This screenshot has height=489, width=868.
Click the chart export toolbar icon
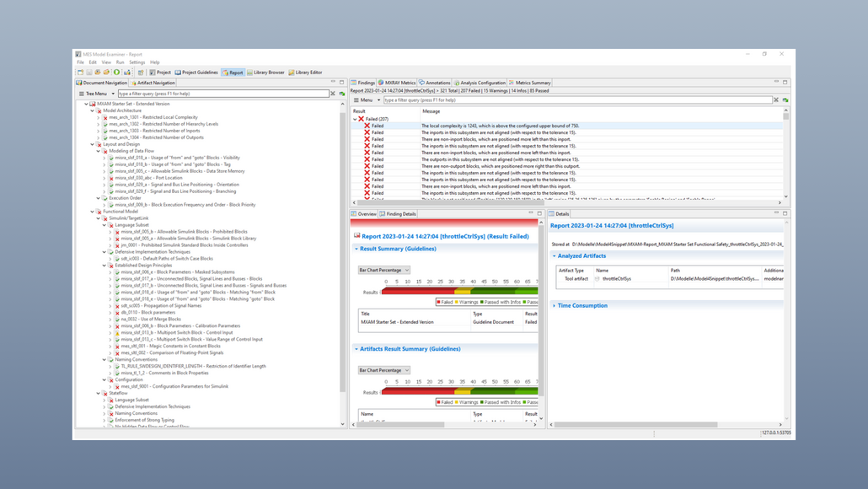click(x=126, y=73)
